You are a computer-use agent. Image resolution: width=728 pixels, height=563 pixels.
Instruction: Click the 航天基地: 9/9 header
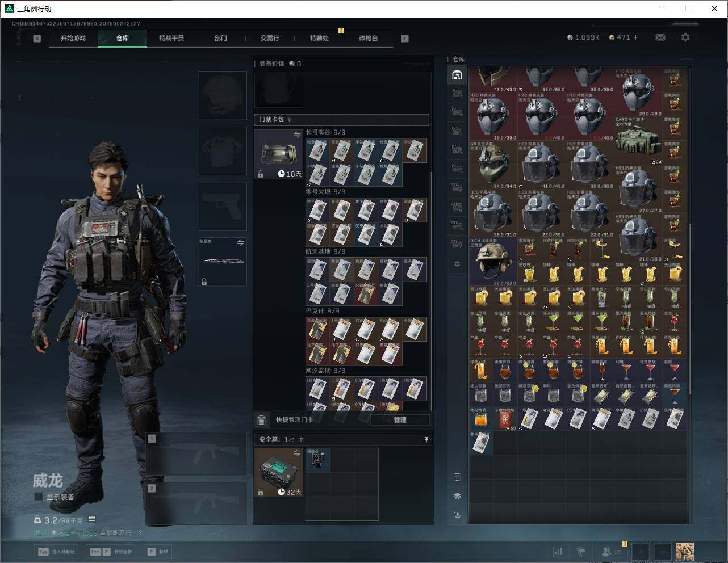coord(325,251)
